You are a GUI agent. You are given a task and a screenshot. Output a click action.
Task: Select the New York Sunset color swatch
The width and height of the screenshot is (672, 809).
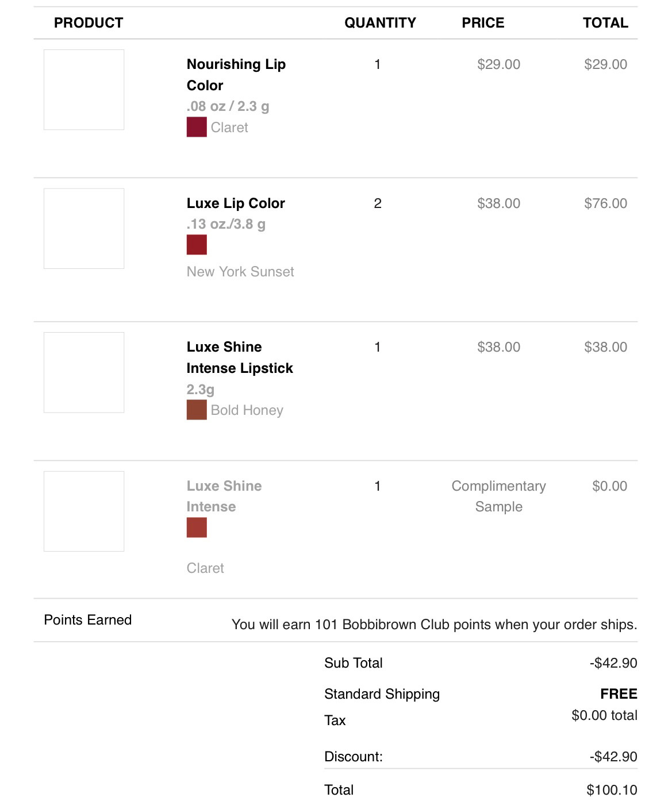(x=197, y=245)
